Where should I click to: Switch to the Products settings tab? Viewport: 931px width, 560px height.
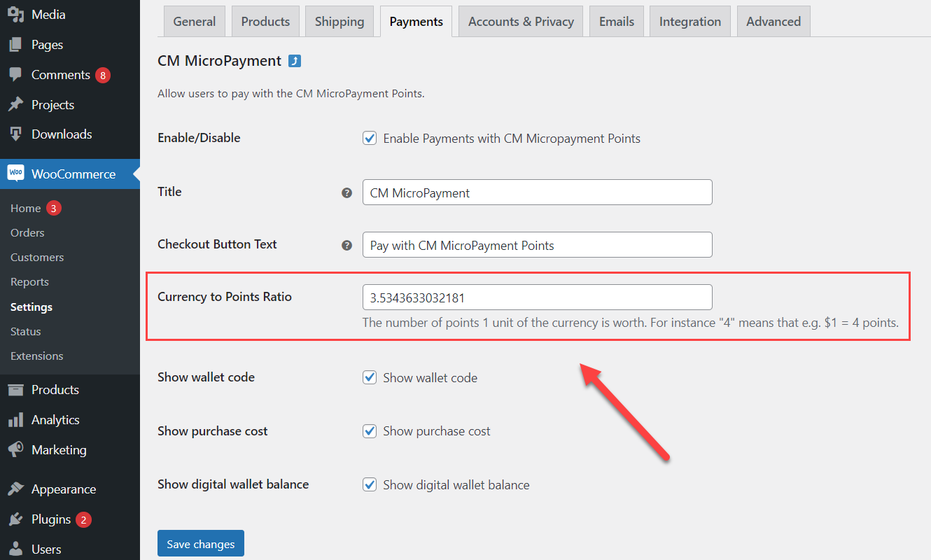coord(265,22)
